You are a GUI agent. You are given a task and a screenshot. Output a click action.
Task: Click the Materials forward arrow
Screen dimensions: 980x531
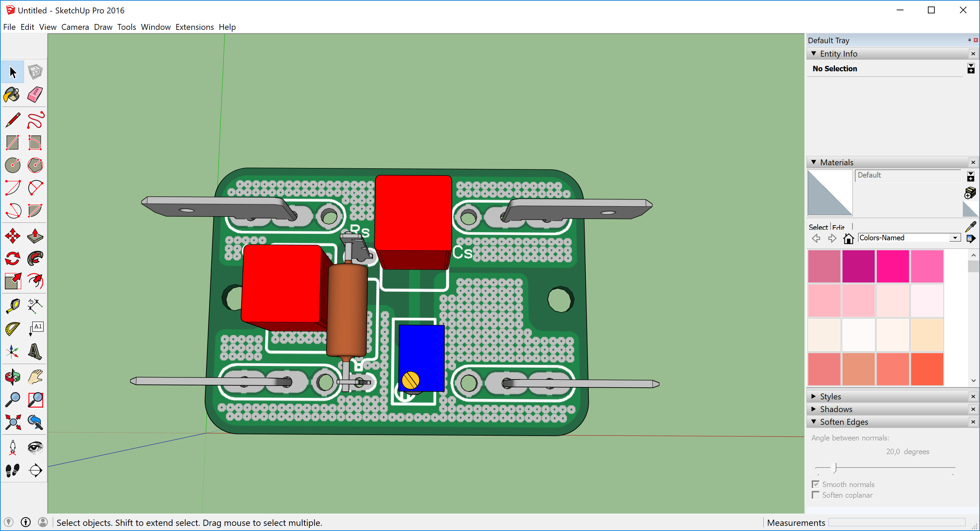click(832, 239)
